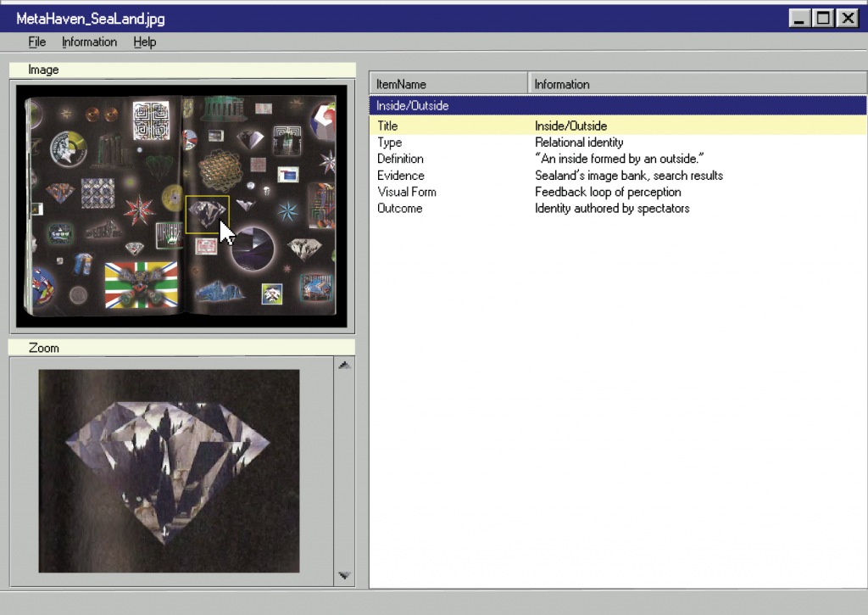Click the striped flag with crossed emblem
The height and width of the screenshot is (615, 868).
tap(141, 285)
